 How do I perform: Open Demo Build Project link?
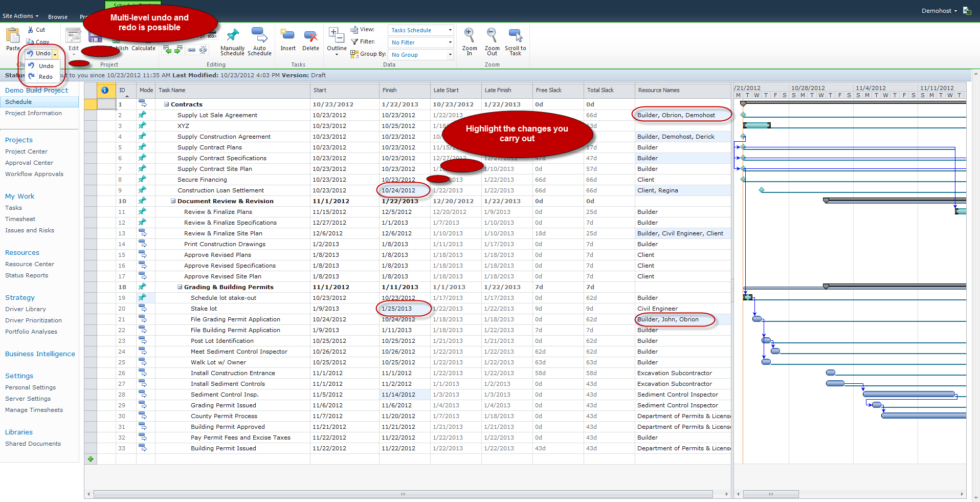(36, 90)
